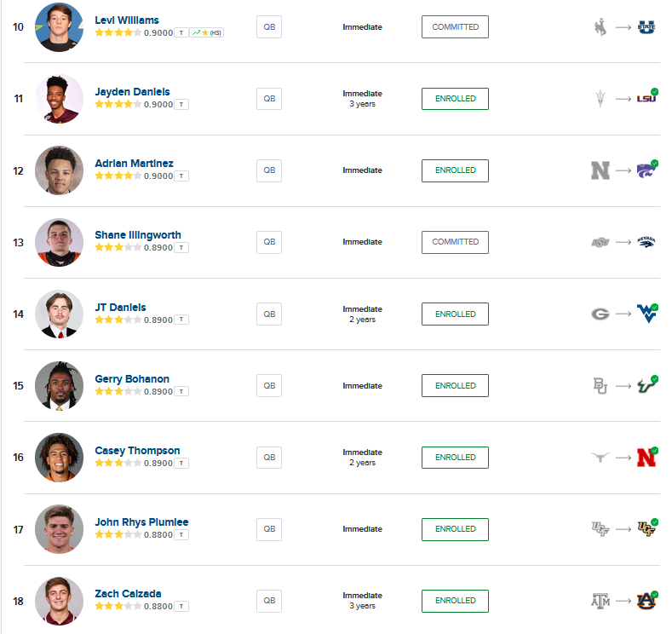Click the LSU logo in Jayden Daniels' row
The height and width of the screenshot is (634, 672).
point(646,99)
